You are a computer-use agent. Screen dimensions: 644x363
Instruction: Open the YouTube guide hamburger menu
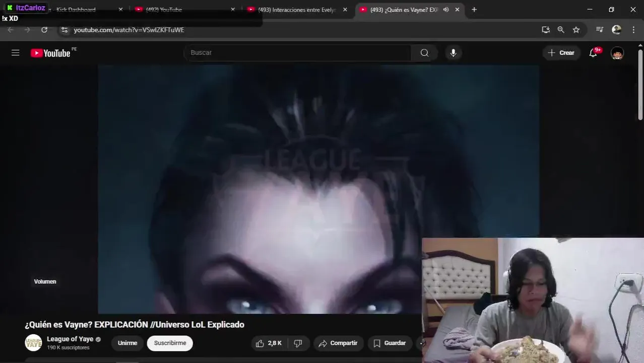[16, 52]
